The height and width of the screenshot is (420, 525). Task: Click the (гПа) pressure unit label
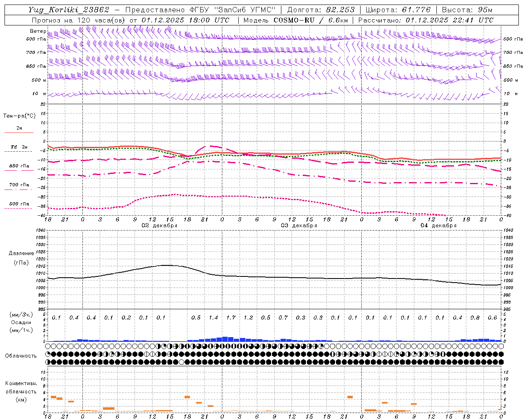(21, 263)
